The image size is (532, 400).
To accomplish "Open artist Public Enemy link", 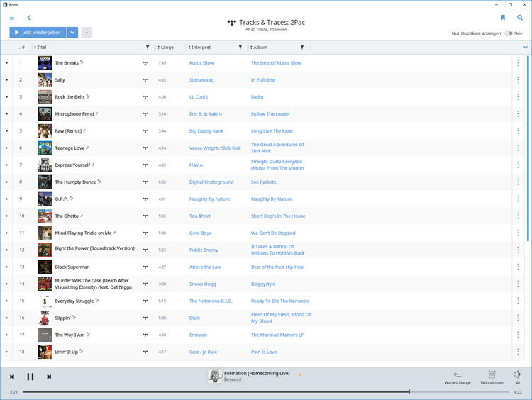I will 204,250.
